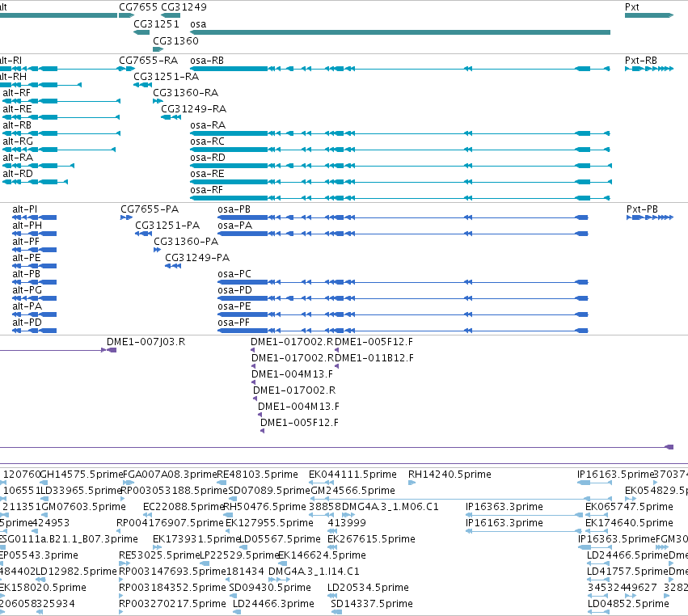Click the long osa gene bar
This screenshot has width=688, height=616.
tap(400, 32)
